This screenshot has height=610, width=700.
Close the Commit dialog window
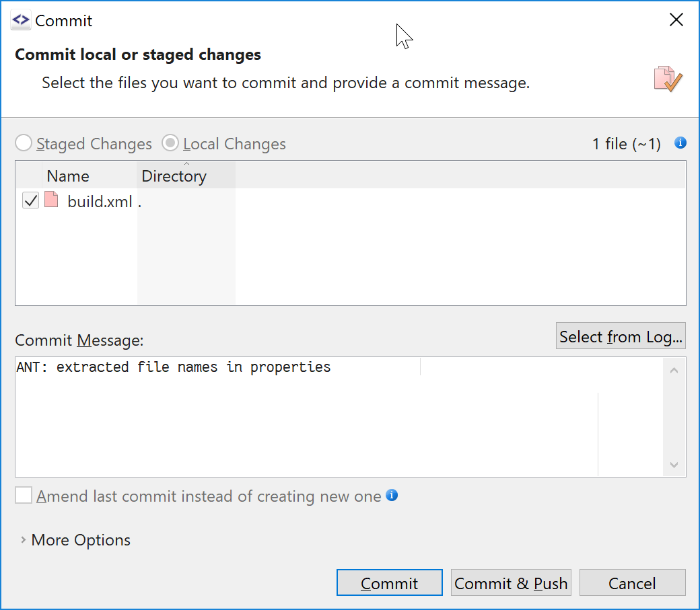[676, 20]
